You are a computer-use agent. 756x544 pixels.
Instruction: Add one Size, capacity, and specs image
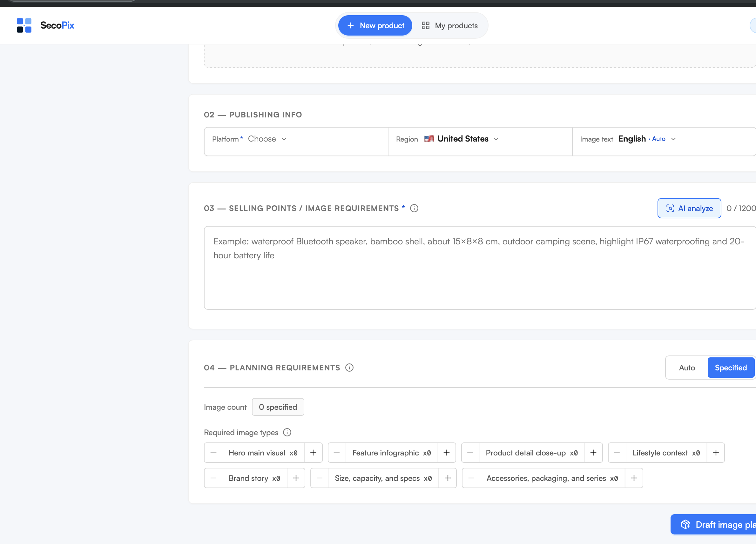(x=447, y=478)
